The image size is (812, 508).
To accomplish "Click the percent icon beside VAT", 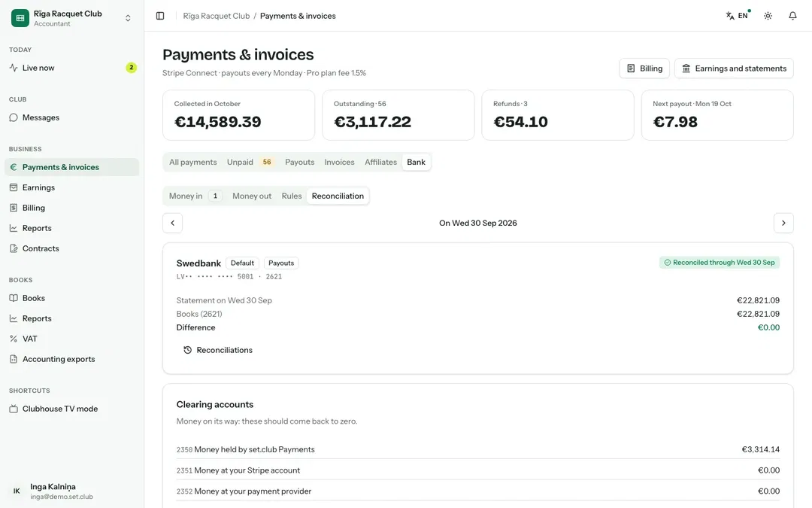I will coord(14,339).
